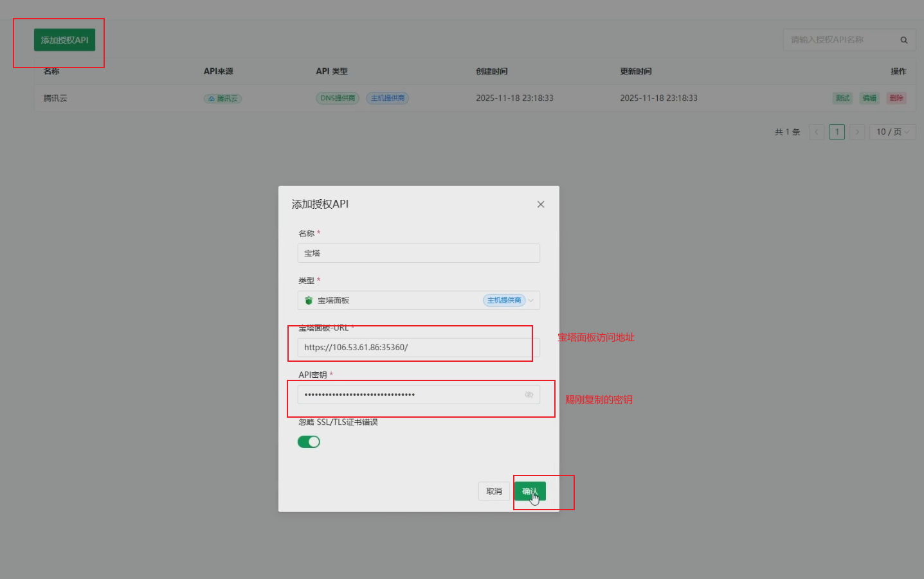The height and width of the screenshot is (579, 924).
Task: Close the 添加授权API dialog
Action: [540, 204]
